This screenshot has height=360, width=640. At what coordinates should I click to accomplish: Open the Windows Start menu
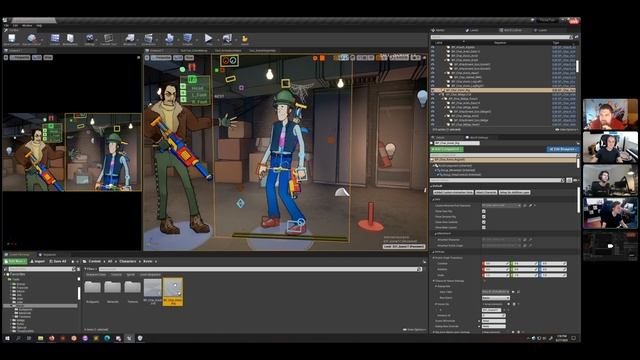[x=7, y=338]
